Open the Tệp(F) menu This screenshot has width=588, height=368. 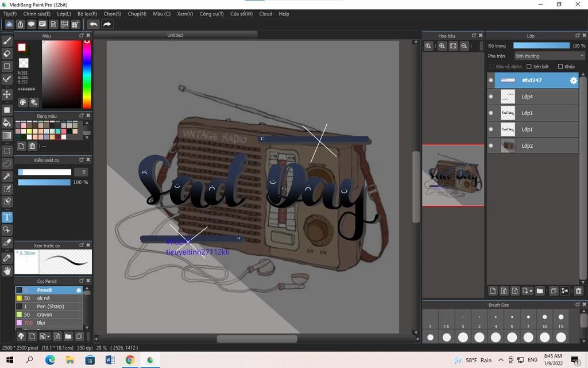10,14
